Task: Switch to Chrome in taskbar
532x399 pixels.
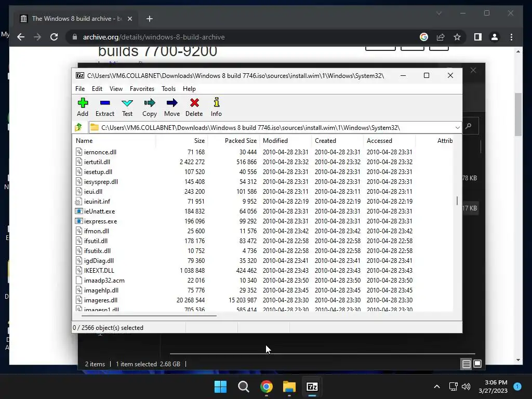Action: point(267,387)
